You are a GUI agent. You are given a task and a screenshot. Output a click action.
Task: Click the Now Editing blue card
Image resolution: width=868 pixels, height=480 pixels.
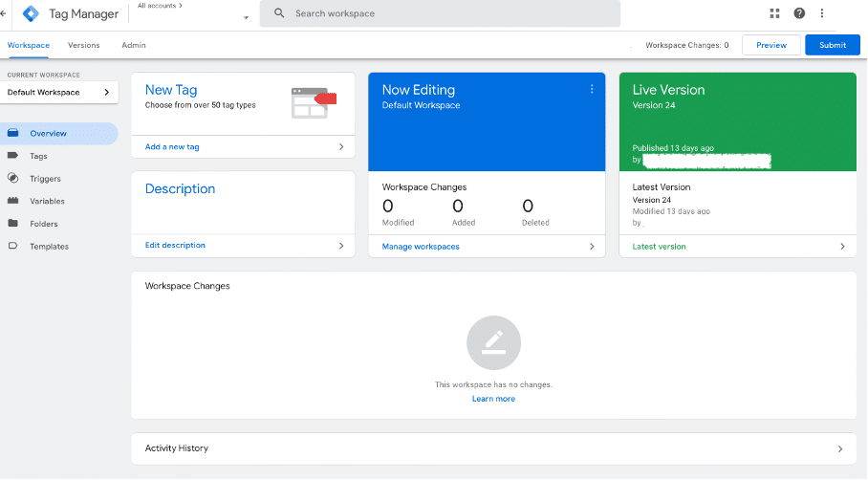tap(487, 121)
